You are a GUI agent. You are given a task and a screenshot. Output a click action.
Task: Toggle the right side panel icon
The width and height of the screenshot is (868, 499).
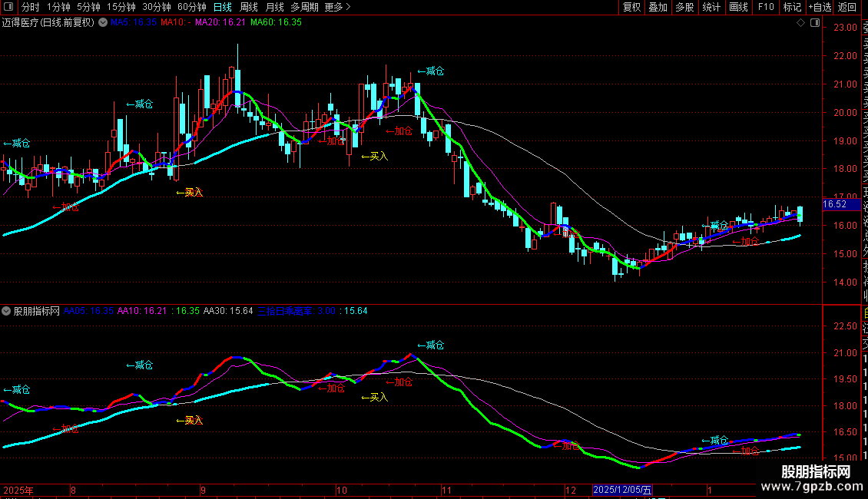815,22
